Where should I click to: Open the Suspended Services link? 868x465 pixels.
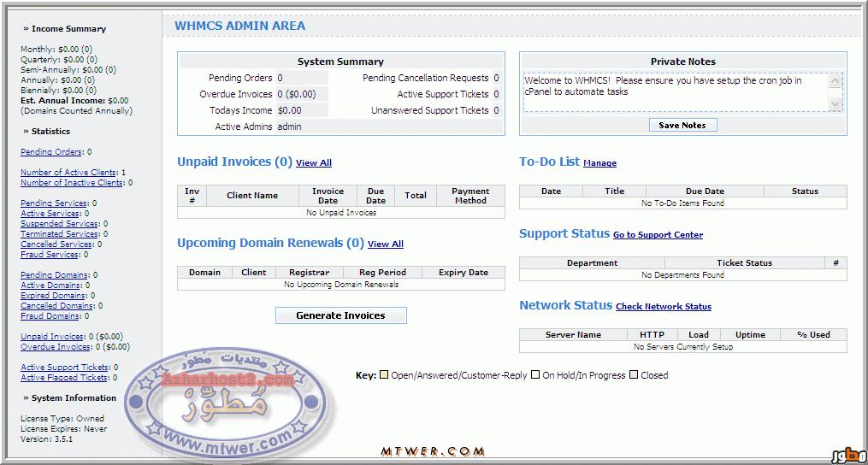click(59, 224)
